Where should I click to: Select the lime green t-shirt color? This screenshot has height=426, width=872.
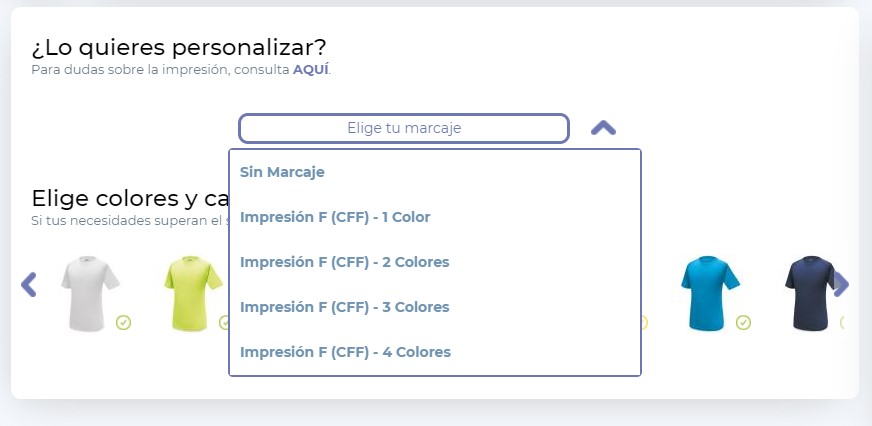tap(194, 293)
